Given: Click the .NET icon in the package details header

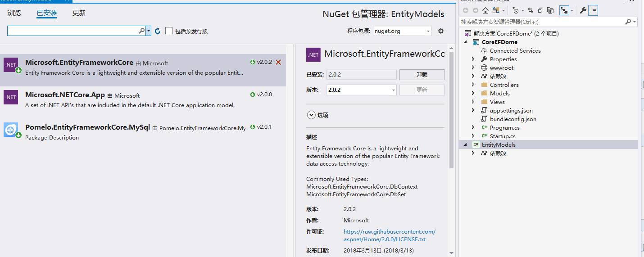Looking at the screenshot, I should (x=313, y=55).
